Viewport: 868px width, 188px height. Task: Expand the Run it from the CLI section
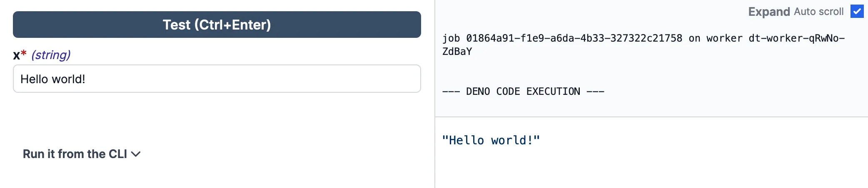[75, 154]
